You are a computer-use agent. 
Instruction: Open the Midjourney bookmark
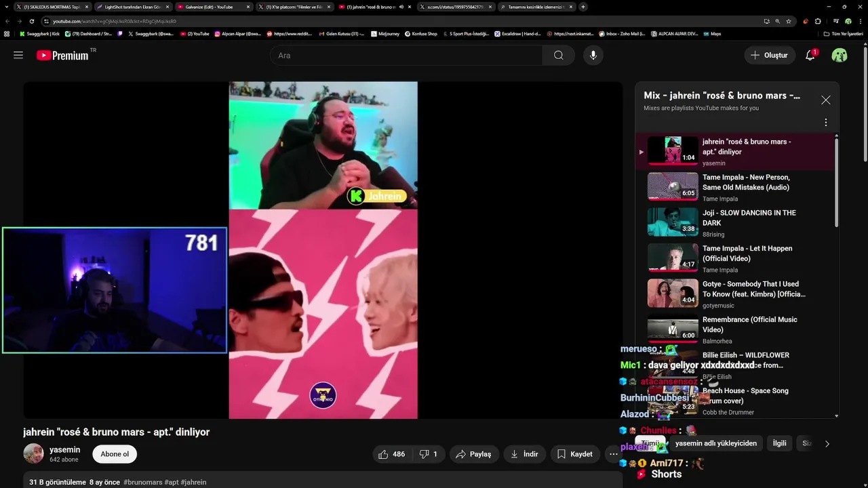(x=385, y=33)
